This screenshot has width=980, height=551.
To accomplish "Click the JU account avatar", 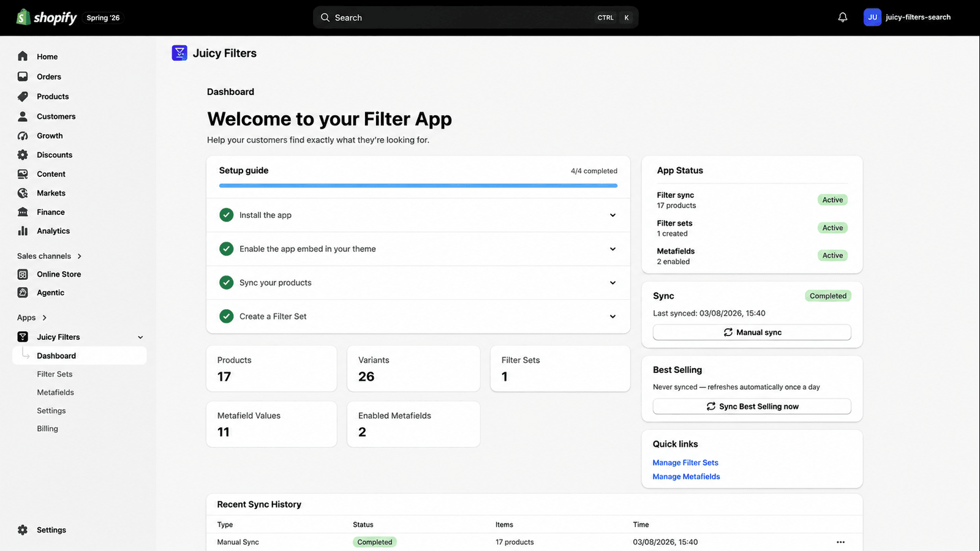I will click(x=872, y=17).
